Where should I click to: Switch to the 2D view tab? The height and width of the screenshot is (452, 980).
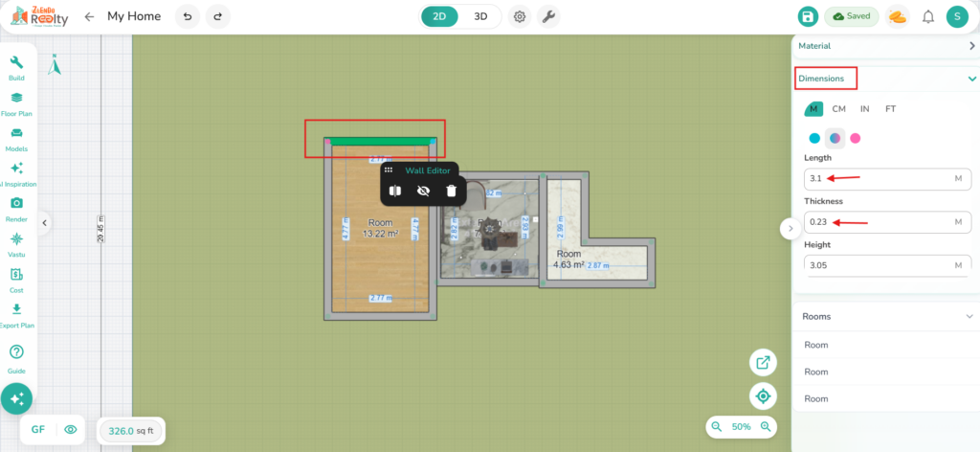441,16
